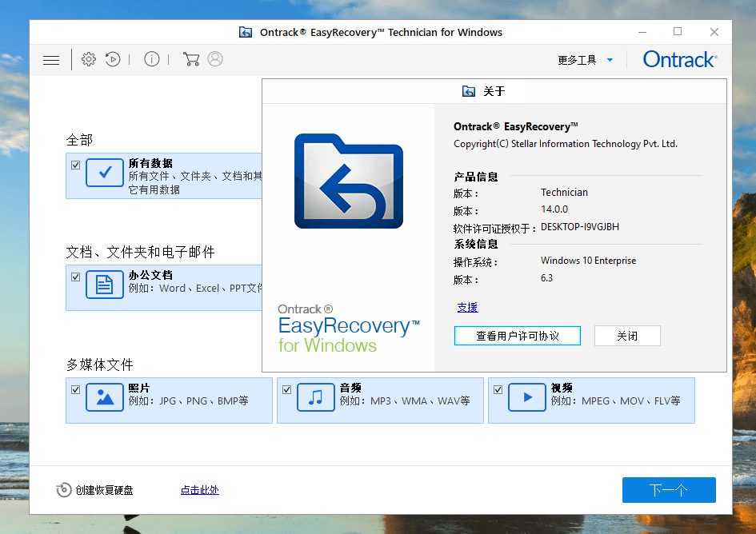Open the 点击此处 link
Screen dimensions: 756x534
click(200, 490)
